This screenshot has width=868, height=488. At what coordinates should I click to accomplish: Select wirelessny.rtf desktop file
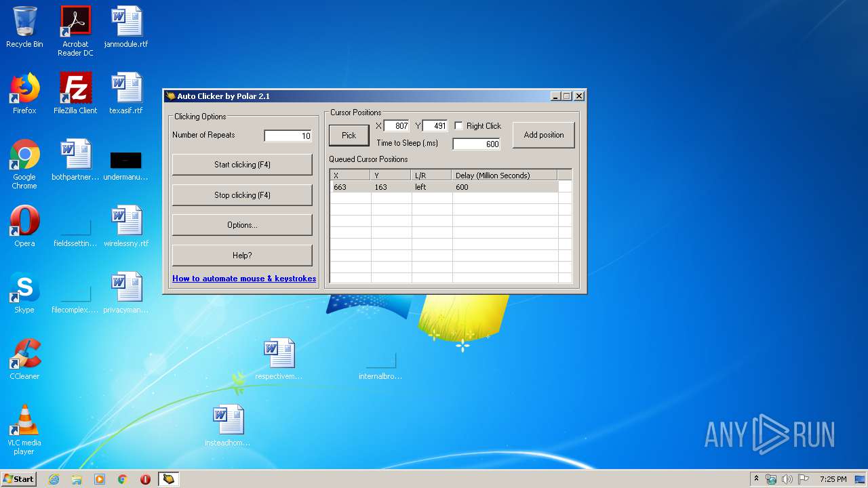(126, 226)
